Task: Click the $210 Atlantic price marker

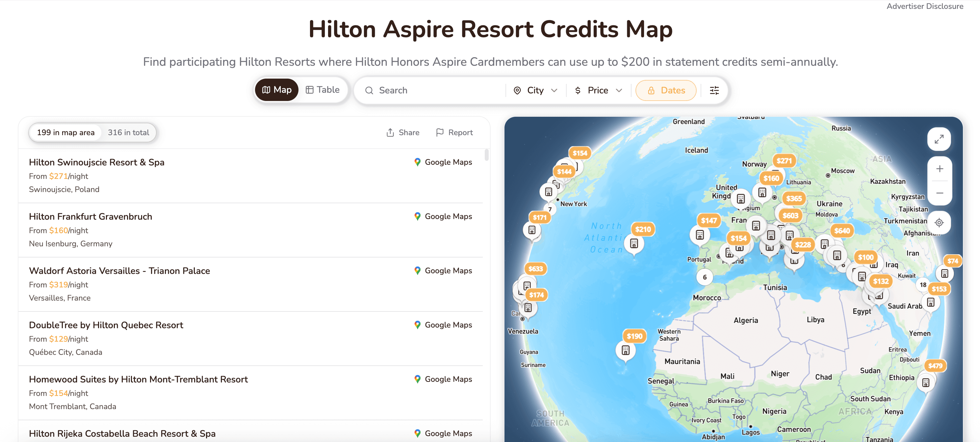Action: click(643, 229)
